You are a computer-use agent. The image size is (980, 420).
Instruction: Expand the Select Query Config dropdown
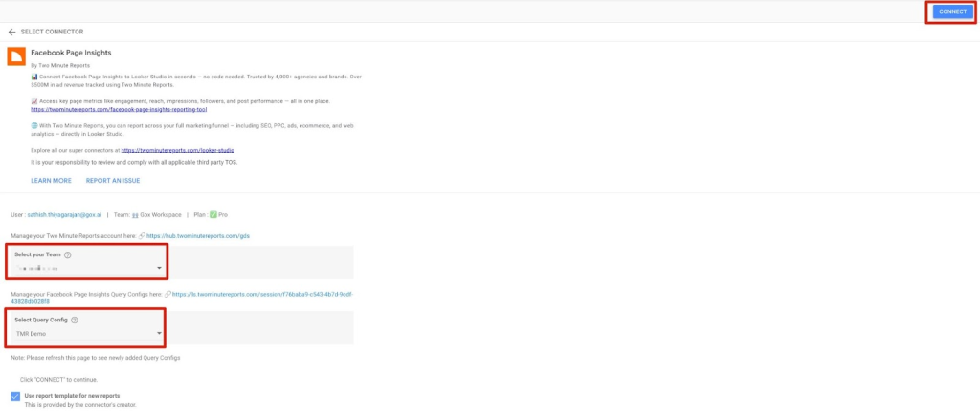[x=89, y=334]
